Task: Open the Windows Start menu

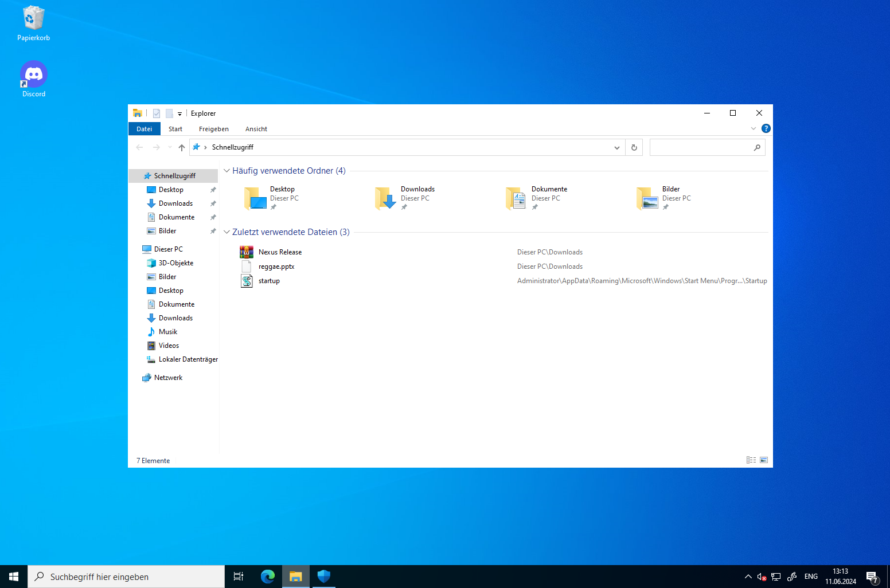Action: [14, 577]
